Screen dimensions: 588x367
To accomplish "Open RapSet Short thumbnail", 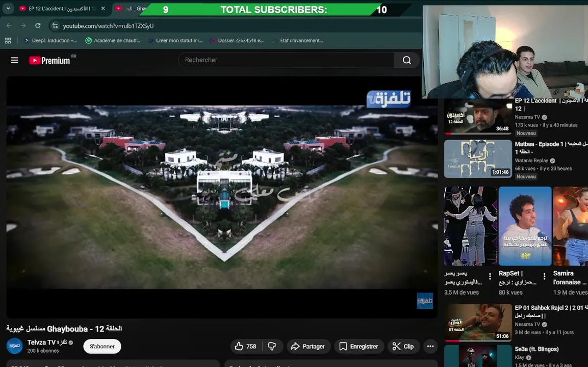I will pyautogui.click(x=525, y=226).
